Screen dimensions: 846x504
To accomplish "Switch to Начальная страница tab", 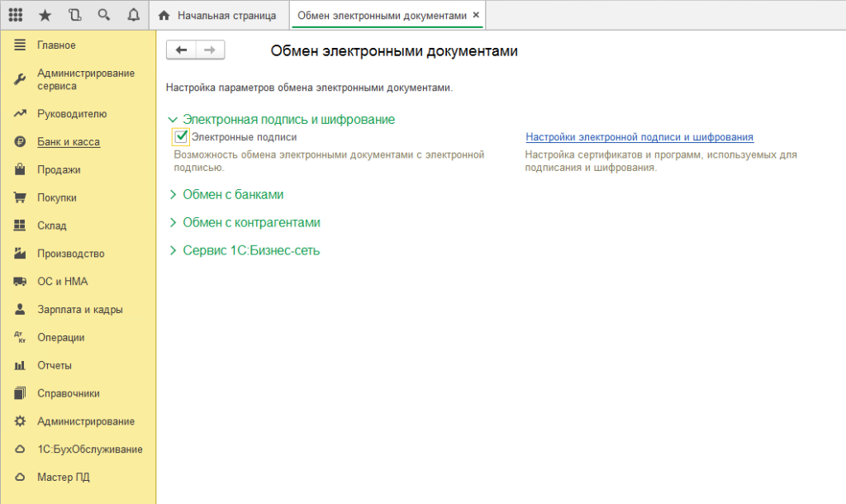I will pos(218,16).
